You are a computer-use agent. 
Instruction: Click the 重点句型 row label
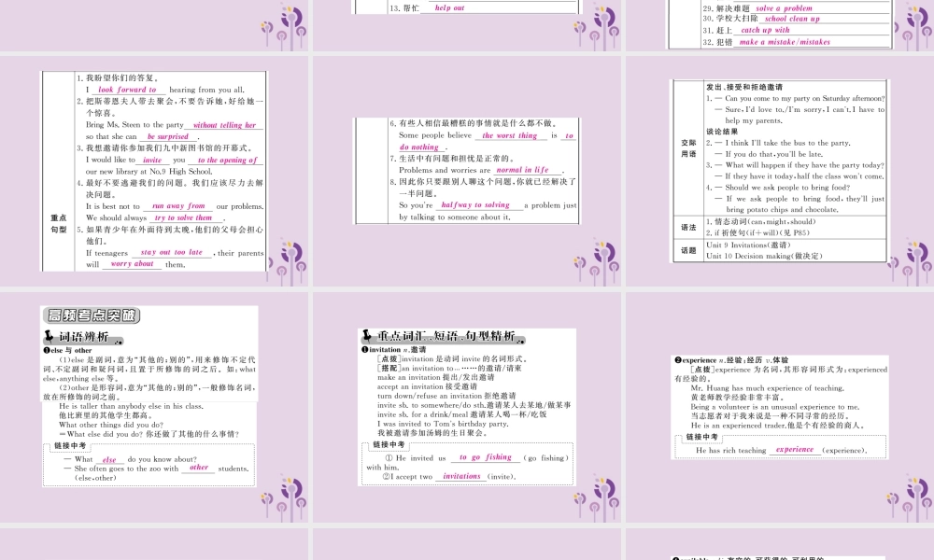[58, 224]
